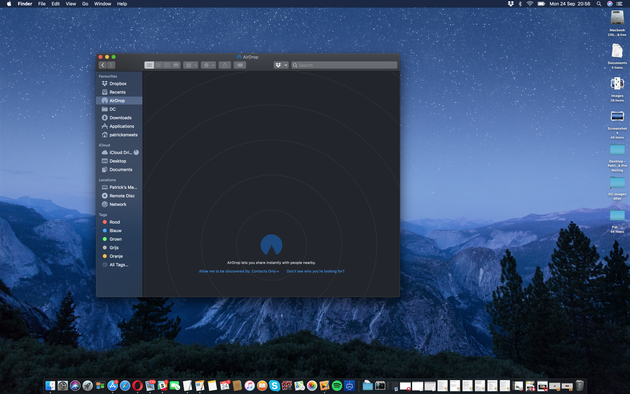
Task: Open Network under Locations
Action: tap(119, 204)
